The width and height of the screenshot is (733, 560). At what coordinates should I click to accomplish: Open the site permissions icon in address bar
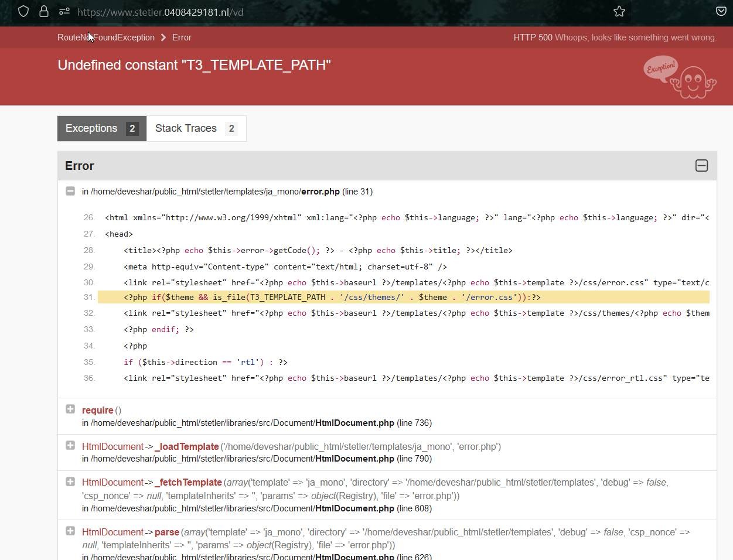(x=64, y=12)
